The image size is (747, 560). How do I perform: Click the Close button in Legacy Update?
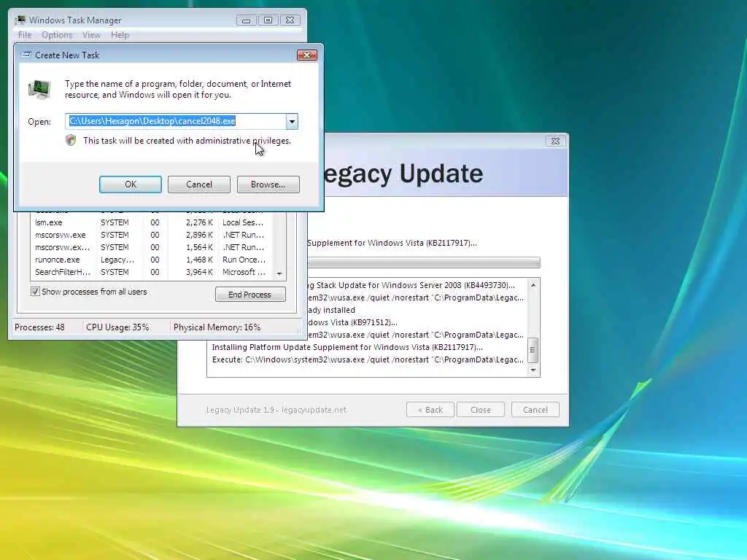point(481,410)
